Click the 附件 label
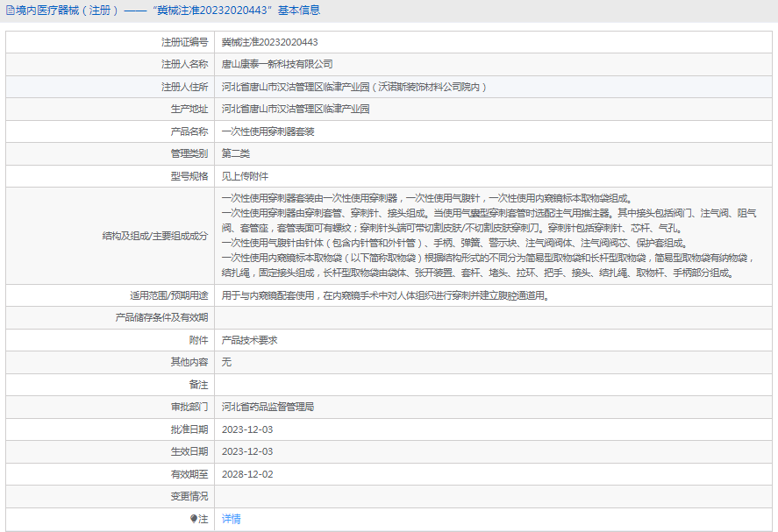Screen dimensions: 778x532 tap(198, 340)
